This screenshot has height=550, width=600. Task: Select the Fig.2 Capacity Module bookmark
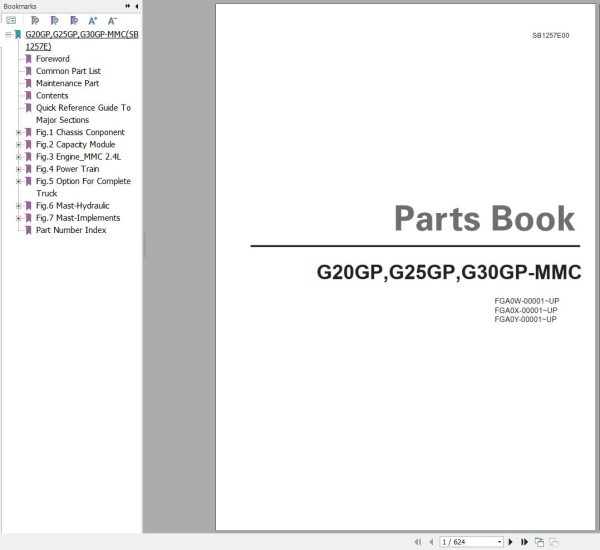pos(75,144)
